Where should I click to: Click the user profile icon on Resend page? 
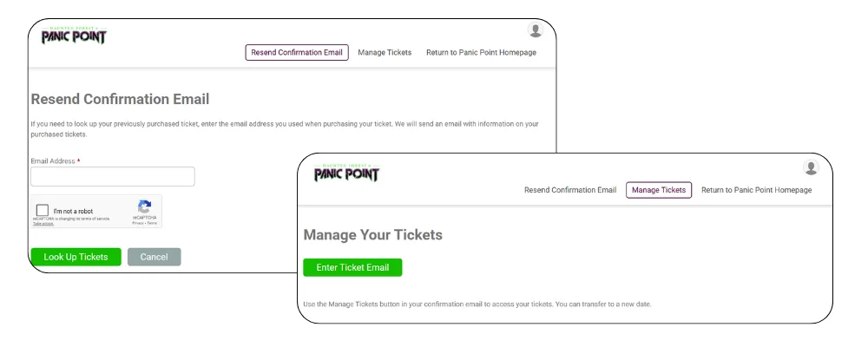pos(536,30)
